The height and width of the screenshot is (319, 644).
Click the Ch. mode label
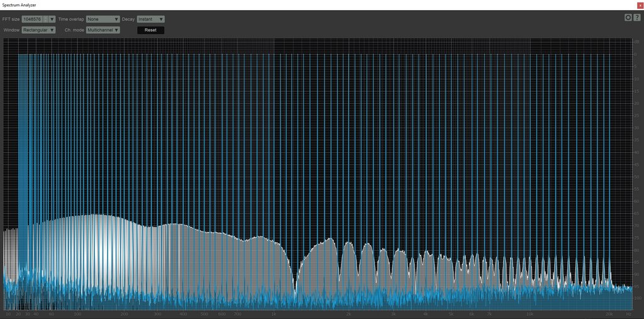point(74,30)
